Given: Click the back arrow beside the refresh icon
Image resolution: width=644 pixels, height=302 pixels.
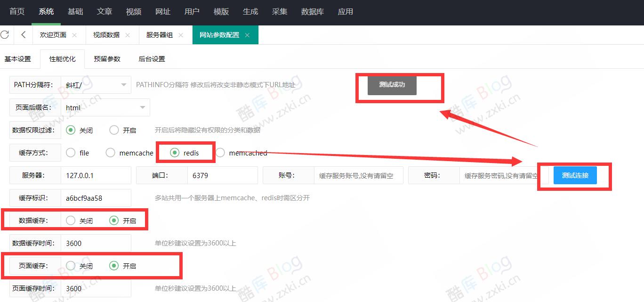Looking at the screenshot, I should pos(23,34).
